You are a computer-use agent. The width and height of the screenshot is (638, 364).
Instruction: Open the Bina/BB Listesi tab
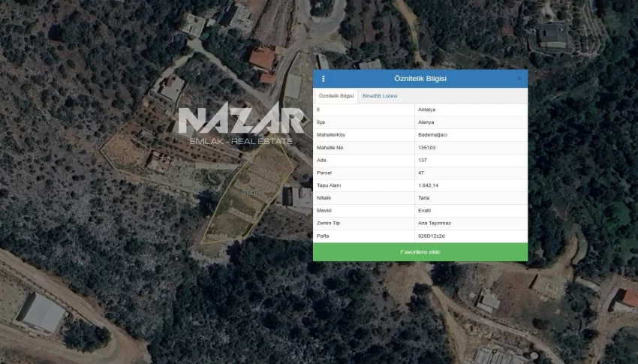coord(380,96)
